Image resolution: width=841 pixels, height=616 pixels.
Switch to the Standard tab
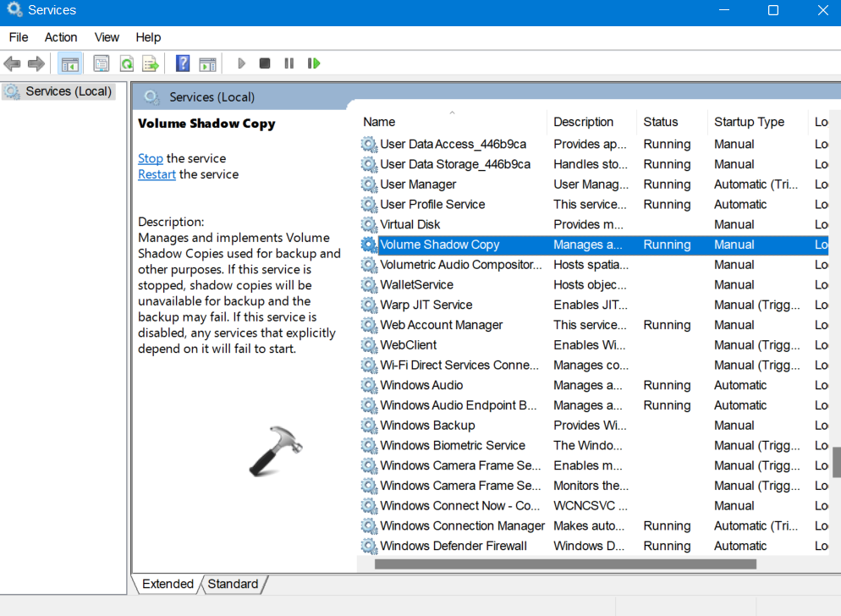[233, 584]
